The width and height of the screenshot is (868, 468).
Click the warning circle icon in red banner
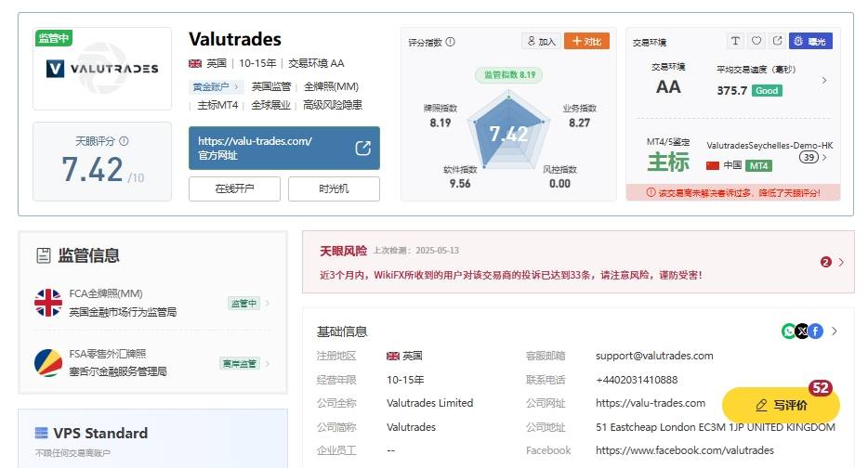pyautogui.click(x=651, y=192)
